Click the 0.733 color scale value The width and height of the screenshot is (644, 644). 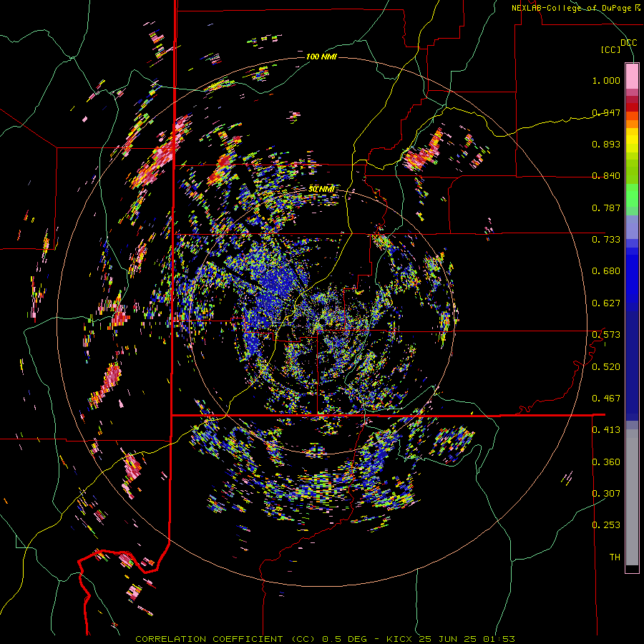606,240
